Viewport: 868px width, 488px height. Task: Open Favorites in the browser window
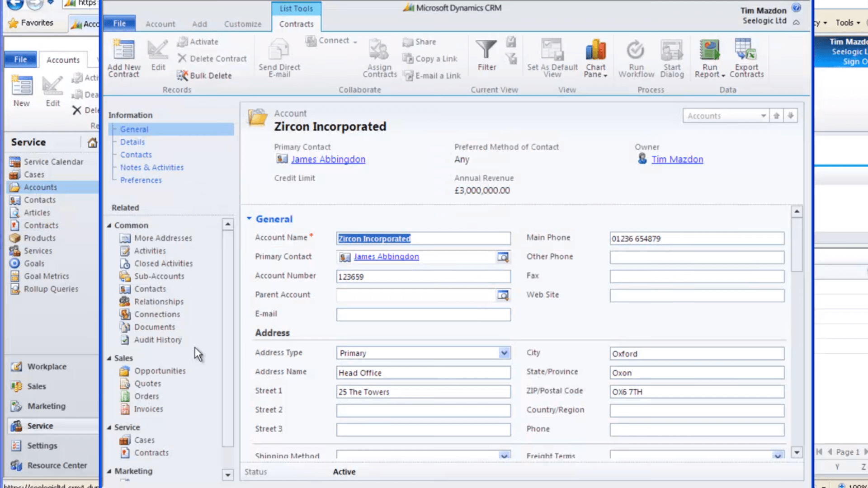[x=31, y=23]
